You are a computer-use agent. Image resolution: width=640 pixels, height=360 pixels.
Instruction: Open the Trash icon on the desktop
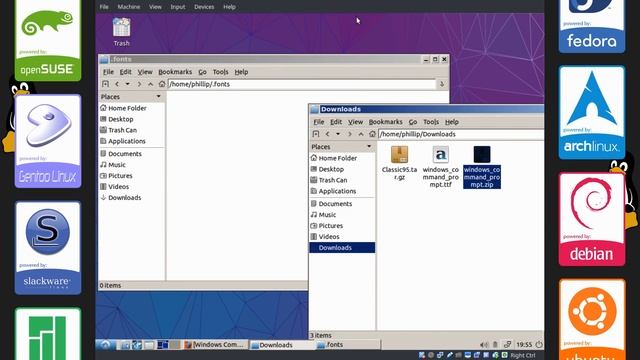(122, 31)
